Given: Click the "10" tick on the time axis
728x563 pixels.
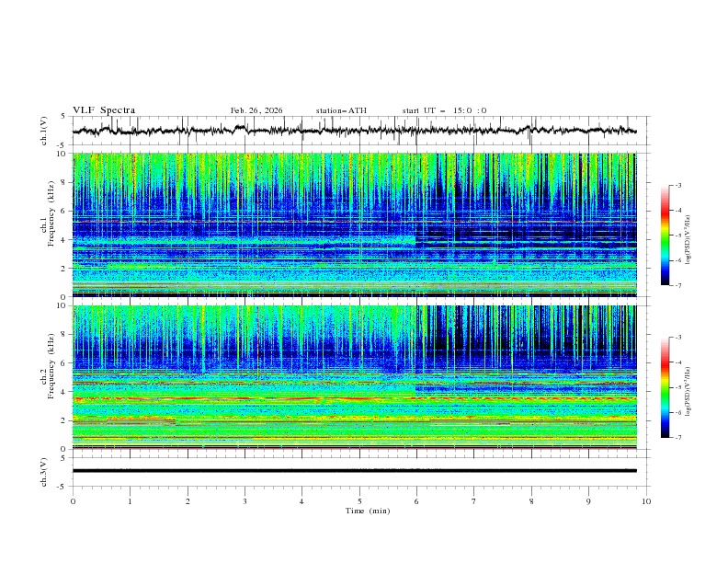Looking at the screenshot, I should tap(646, 501).
